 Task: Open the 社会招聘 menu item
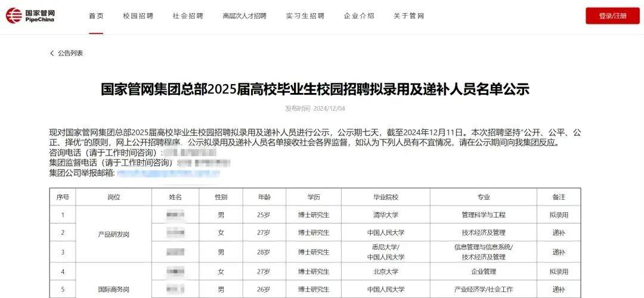188,16
